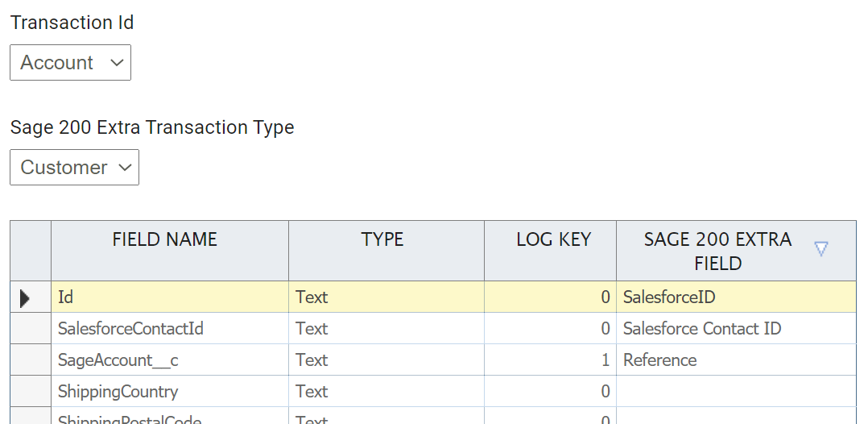Click the current row arrow indicator
This screenshot has width=868, height=424.
25,297
